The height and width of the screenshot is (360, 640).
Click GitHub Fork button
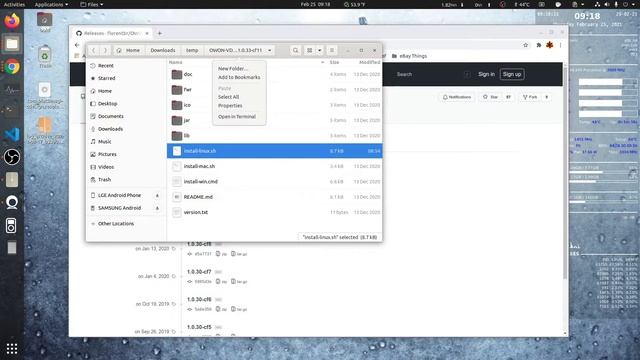coord(530,97)
